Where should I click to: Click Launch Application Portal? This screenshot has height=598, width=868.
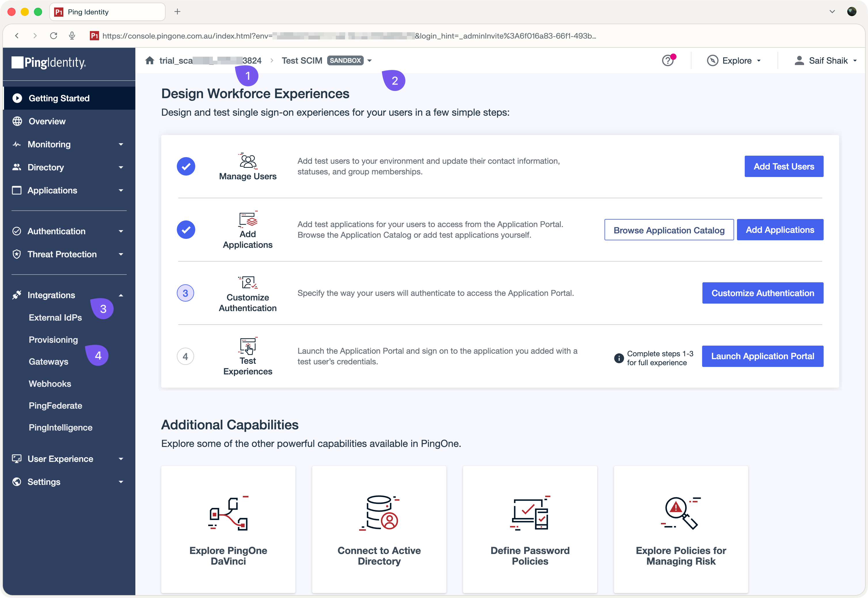pos(762,356)
